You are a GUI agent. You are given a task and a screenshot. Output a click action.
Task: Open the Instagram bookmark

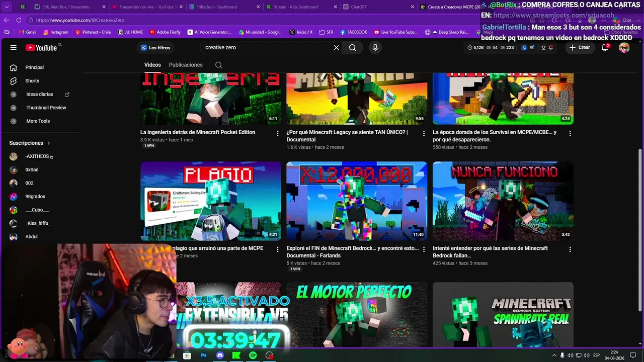pos(56,32)
